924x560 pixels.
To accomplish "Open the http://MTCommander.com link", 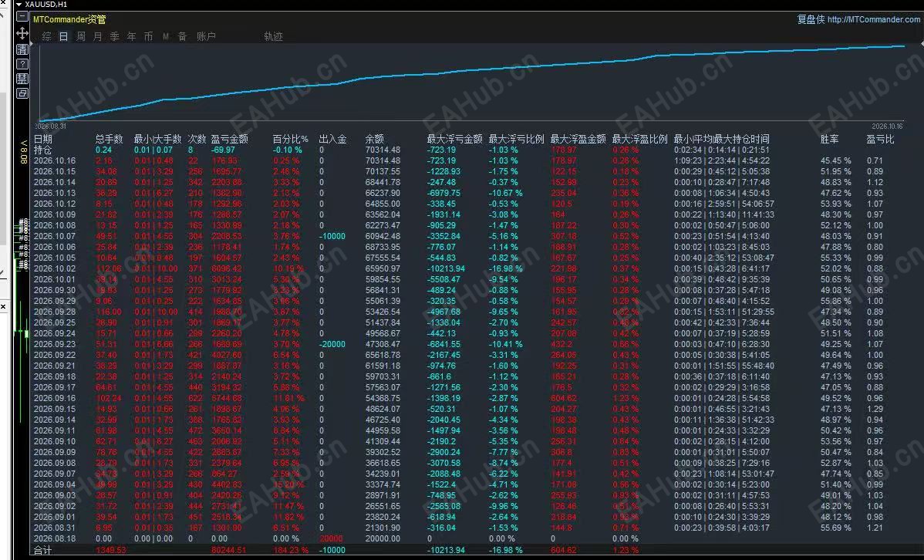I will tap(873, 19).
